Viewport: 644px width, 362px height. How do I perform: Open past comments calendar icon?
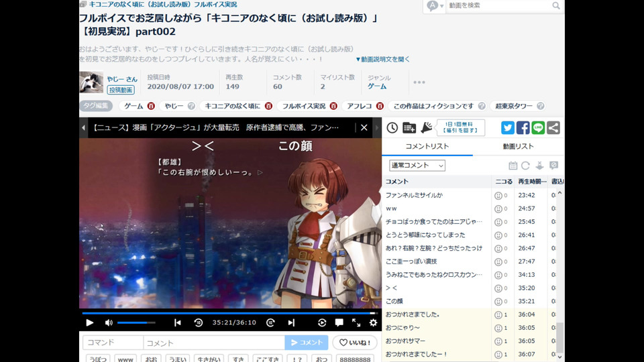(x=513, y=166)
